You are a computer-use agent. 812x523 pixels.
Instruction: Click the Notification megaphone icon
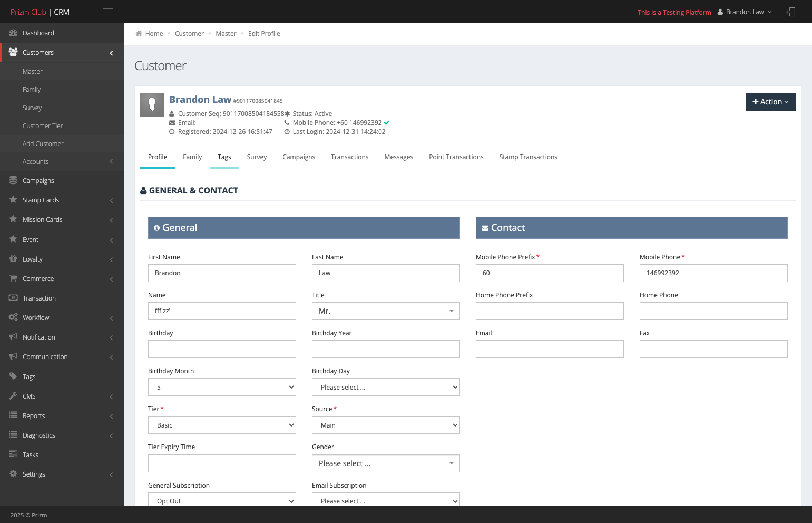(x=13, y=337)
